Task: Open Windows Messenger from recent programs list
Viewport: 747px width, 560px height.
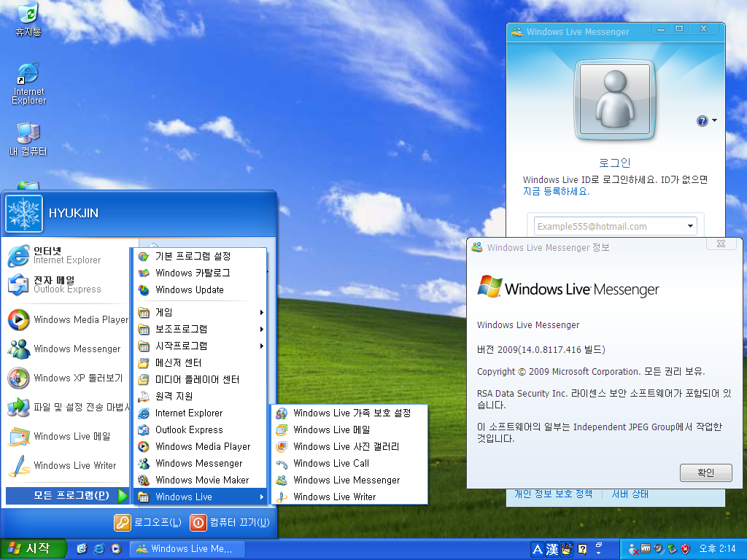Action: (68, 349)
